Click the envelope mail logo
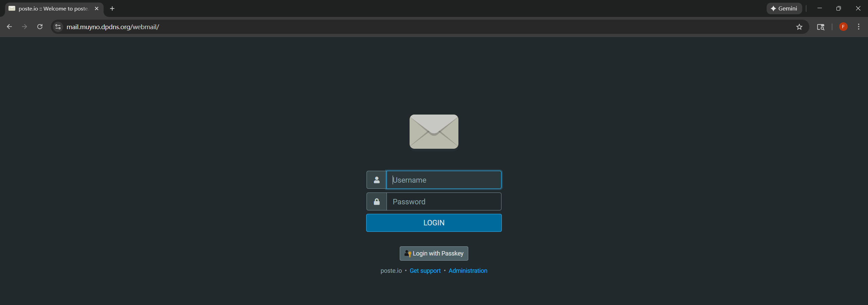This screenshot has height=305, width=868. (434, 131)
